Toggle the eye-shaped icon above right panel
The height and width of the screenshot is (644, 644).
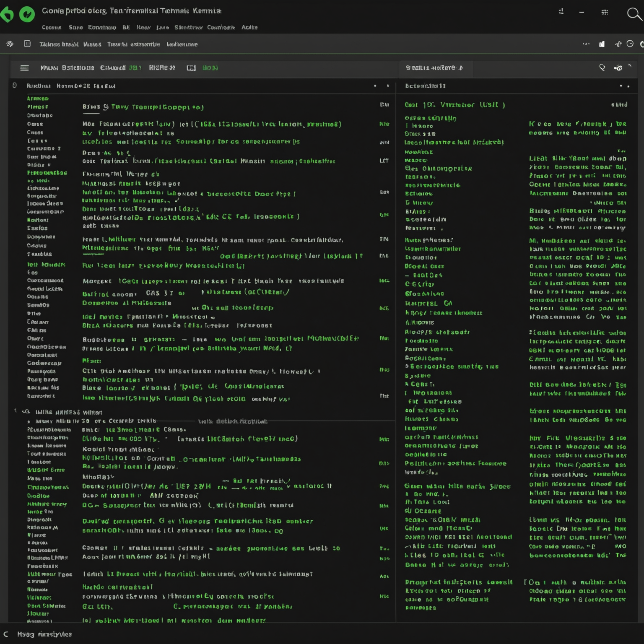click(x=618, y=68)
